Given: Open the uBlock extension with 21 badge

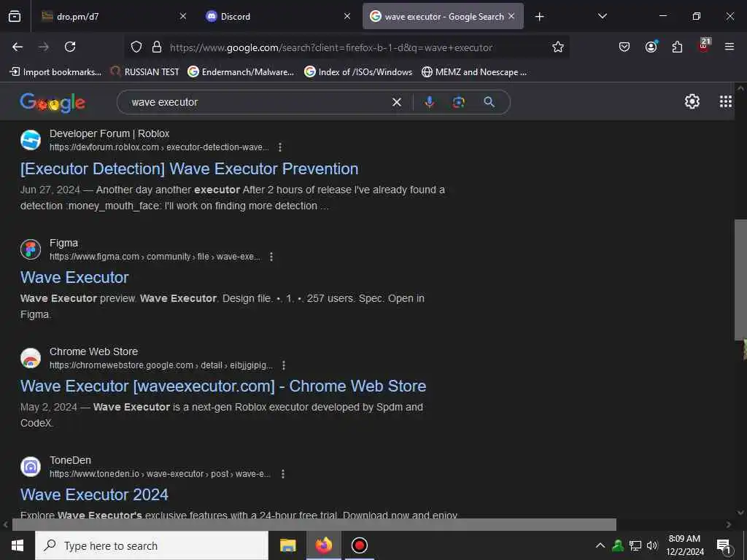Looking at the screenshot, I should pyautogui.click(x=704, y=46).
